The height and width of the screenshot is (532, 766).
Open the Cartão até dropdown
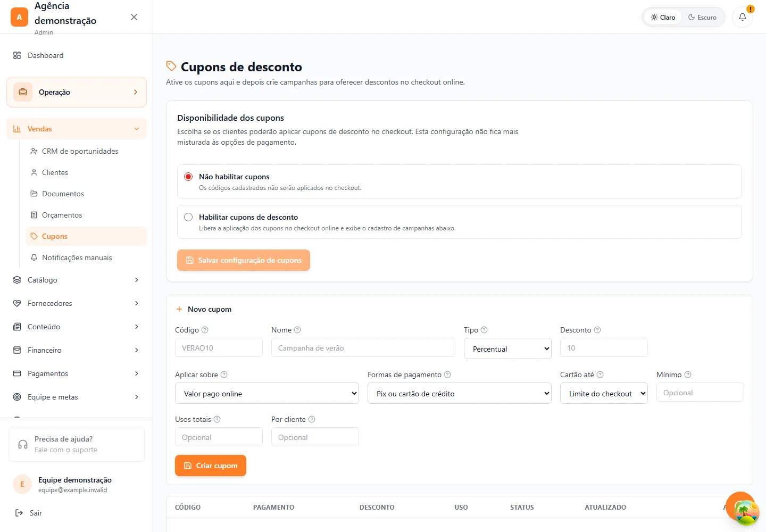604,394
